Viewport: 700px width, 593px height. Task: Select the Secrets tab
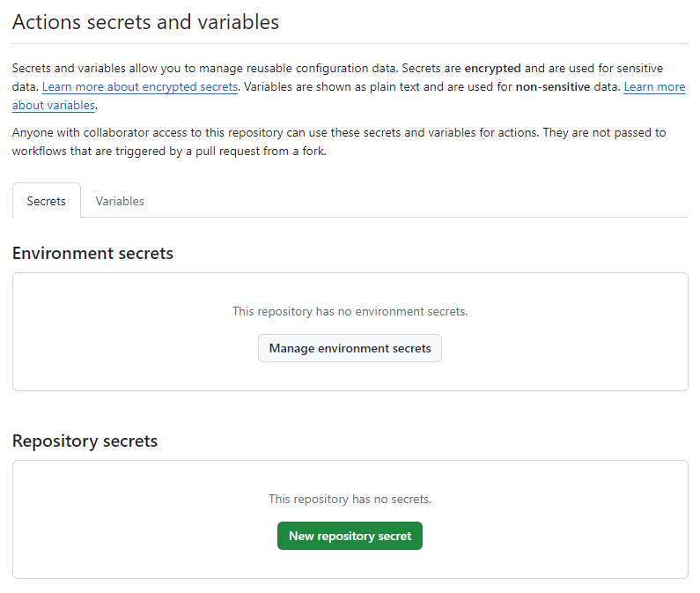(47, 201)
